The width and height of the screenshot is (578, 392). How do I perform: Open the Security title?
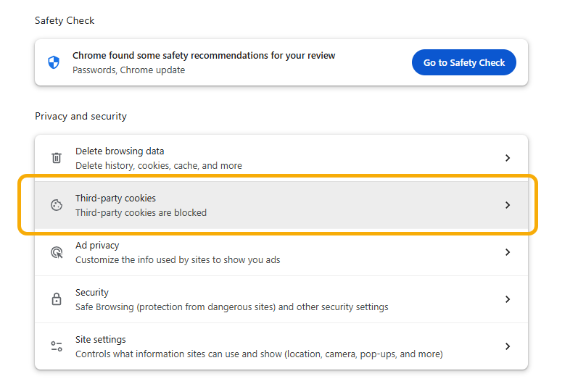click(x=92, y=293)
